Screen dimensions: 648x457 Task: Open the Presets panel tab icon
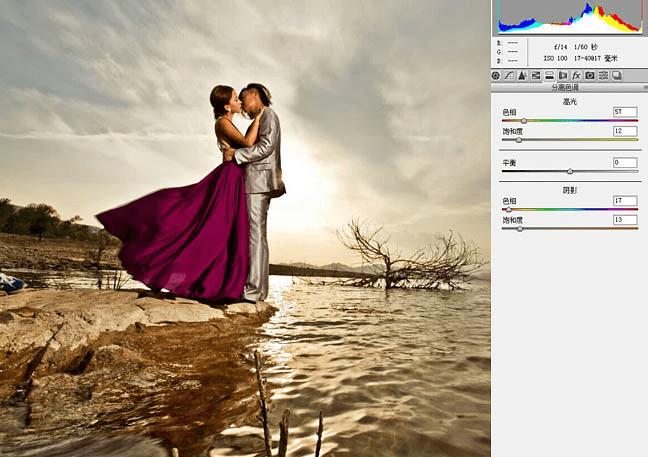tap(603, 75)
